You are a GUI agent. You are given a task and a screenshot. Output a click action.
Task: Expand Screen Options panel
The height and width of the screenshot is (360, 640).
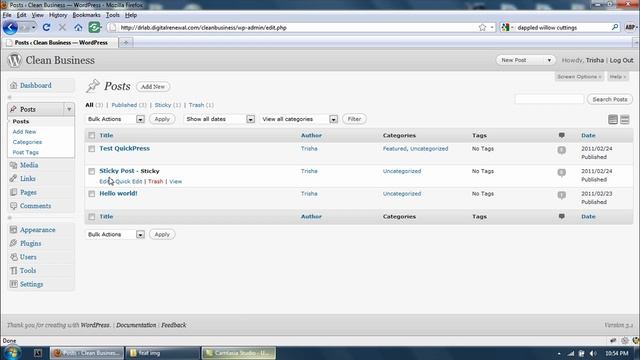point(579,77)
